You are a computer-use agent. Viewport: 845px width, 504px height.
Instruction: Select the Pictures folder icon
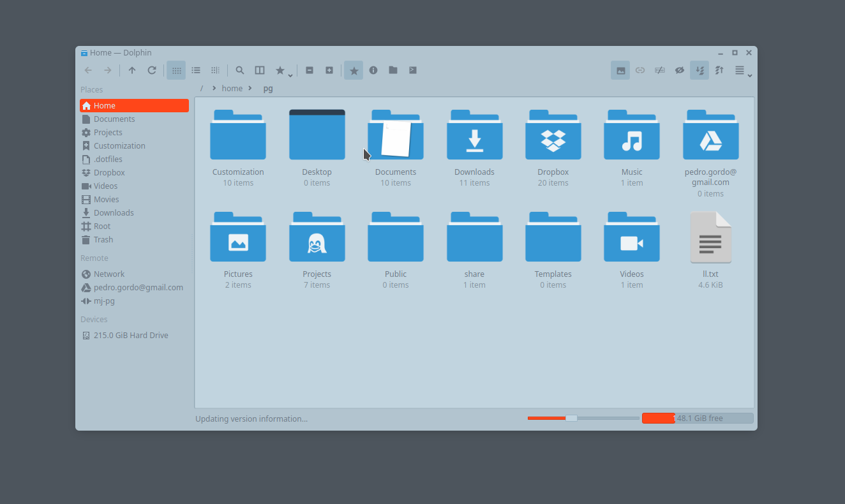(238, 237)
